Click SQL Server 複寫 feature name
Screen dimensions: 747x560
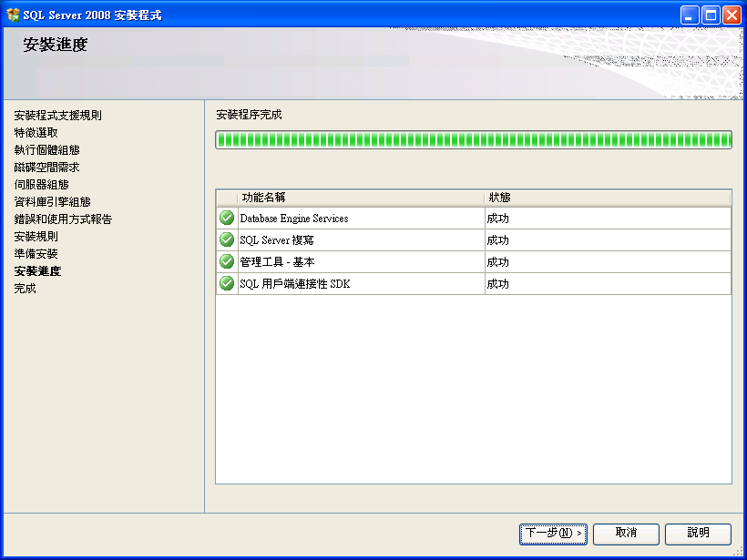[277, 240]
